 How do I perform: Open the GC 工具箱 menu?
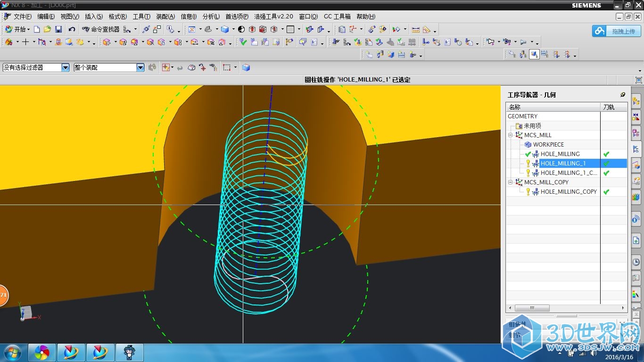(337, 16)
